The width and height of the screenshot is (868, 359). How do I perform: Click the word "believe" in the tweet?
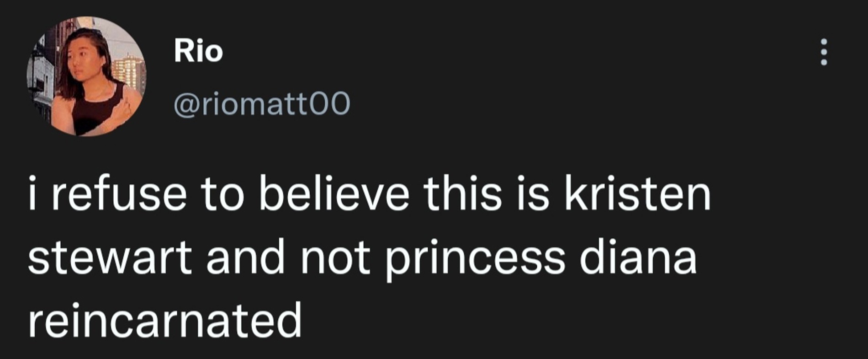[333, 194]
